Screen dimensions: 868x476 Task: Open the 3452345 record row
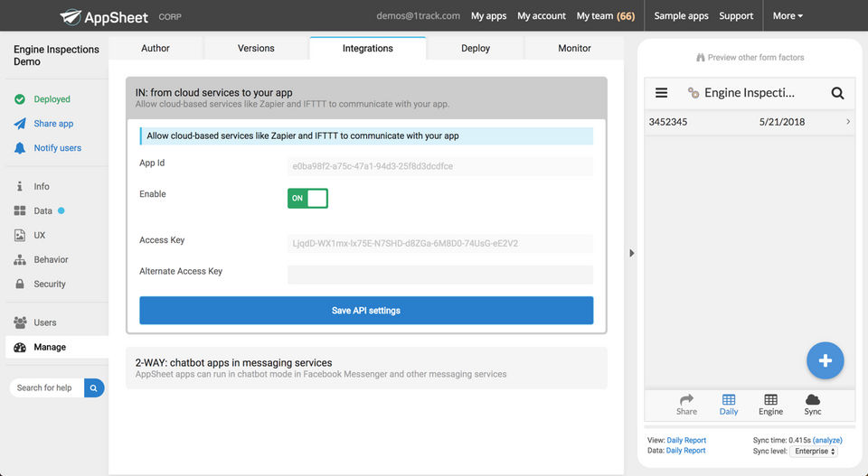point(749,122)
